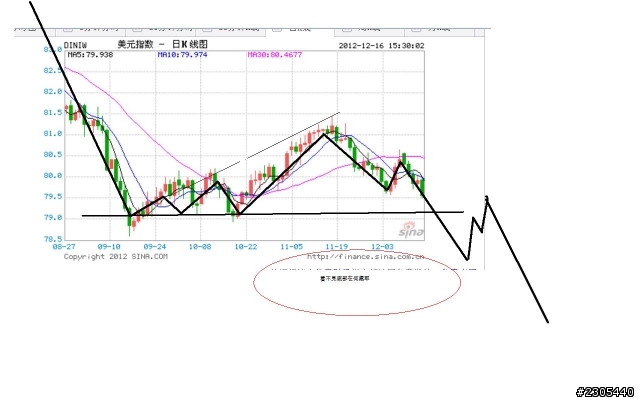Select the MA10:79.974 indicator label
Screen dimensions: 640x400
[x=182, y=55]
